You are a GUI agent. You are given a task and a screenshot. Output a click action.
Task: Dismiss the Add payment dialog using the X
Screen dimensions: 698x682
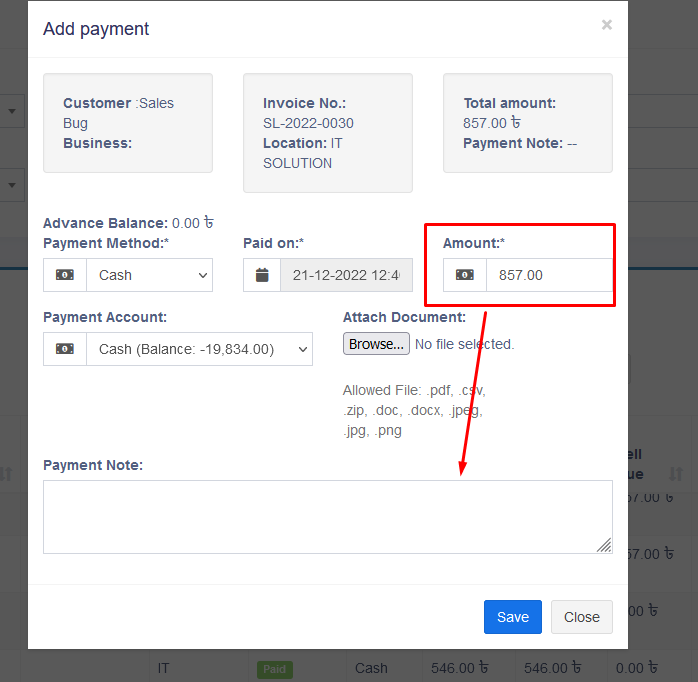[606, 25]
